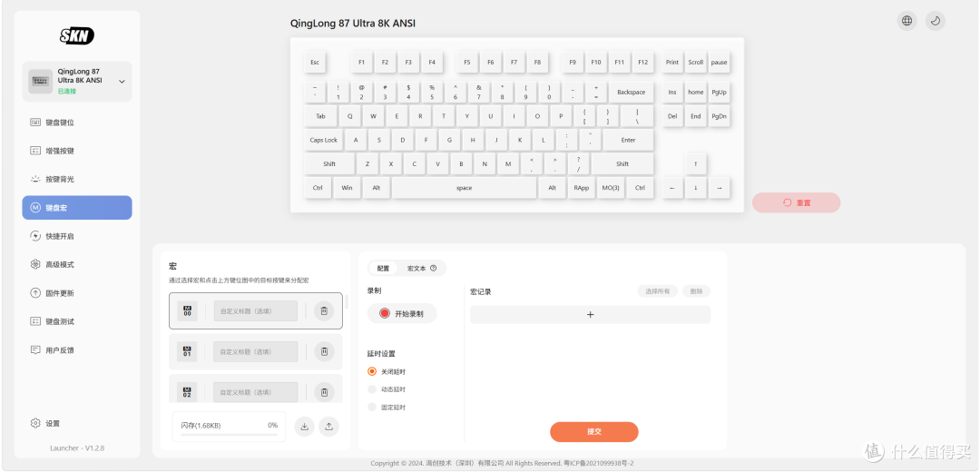Viewport: 980px width, 472px height.
Task: Select the Caps Lock key
Action: pos(324,140)
